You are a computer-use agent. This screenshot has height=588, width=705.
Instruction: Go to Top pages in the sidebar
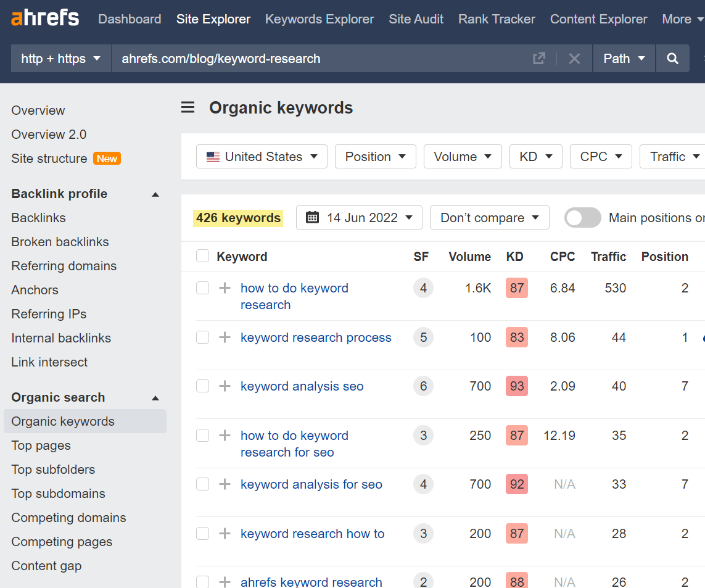click(41, 445)
